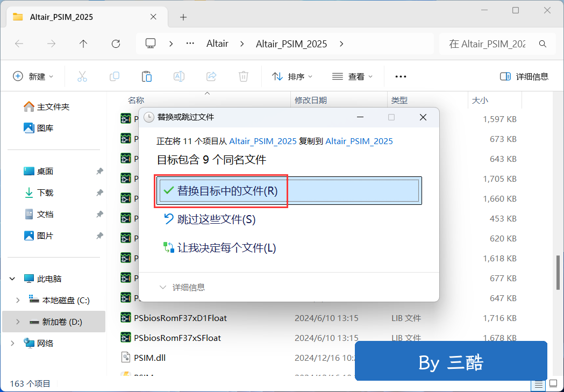Click the Copy icon in toolbar
This screenshot has height=392, width=564.
(x=115, y=76)
